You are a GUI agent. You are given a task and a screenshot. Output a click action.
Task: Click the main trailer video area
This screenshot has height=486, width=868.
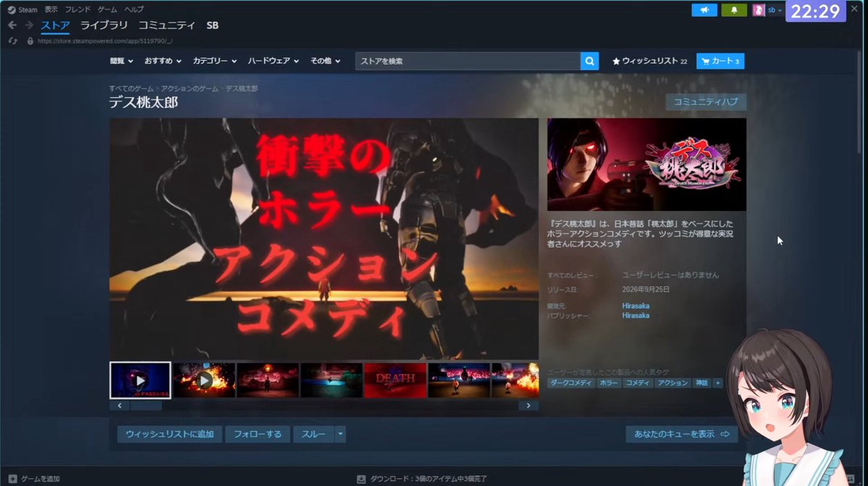tap(324, 238)
